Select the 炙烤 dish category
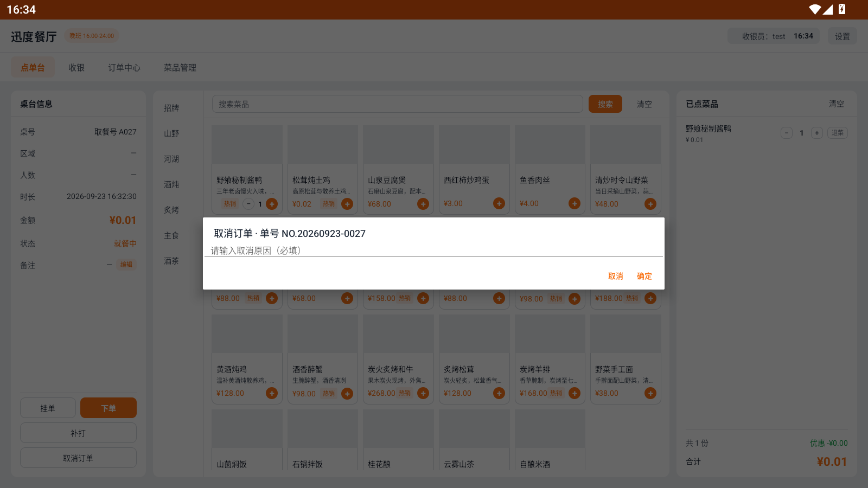868x488 pixels. 171,210
